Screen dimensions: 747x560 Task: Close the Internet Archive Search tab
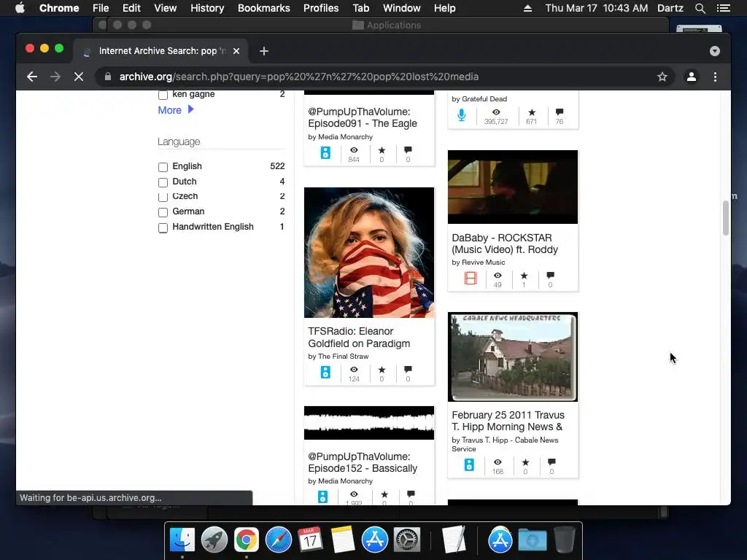[236, 51]
